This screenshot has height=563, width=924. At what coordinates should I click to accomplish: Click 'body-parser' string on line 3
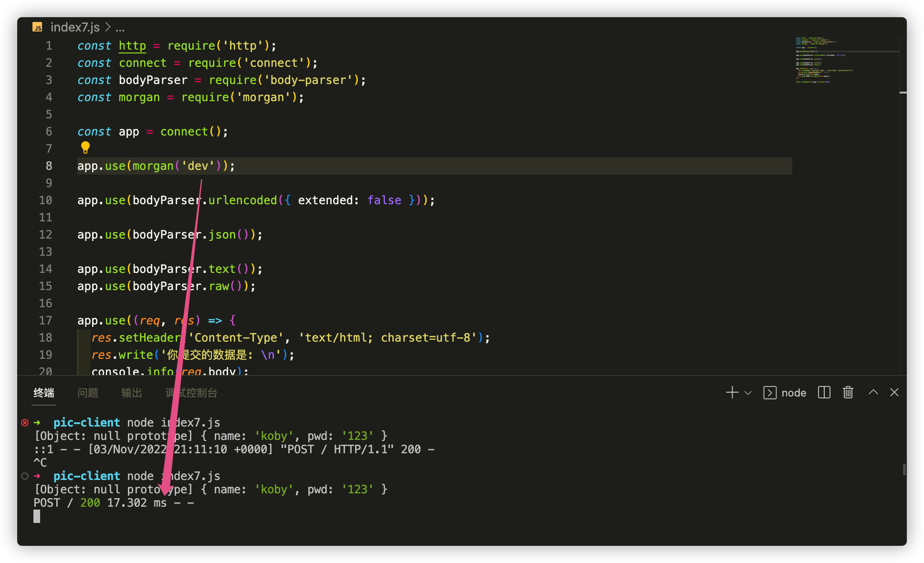pos(308,80)
